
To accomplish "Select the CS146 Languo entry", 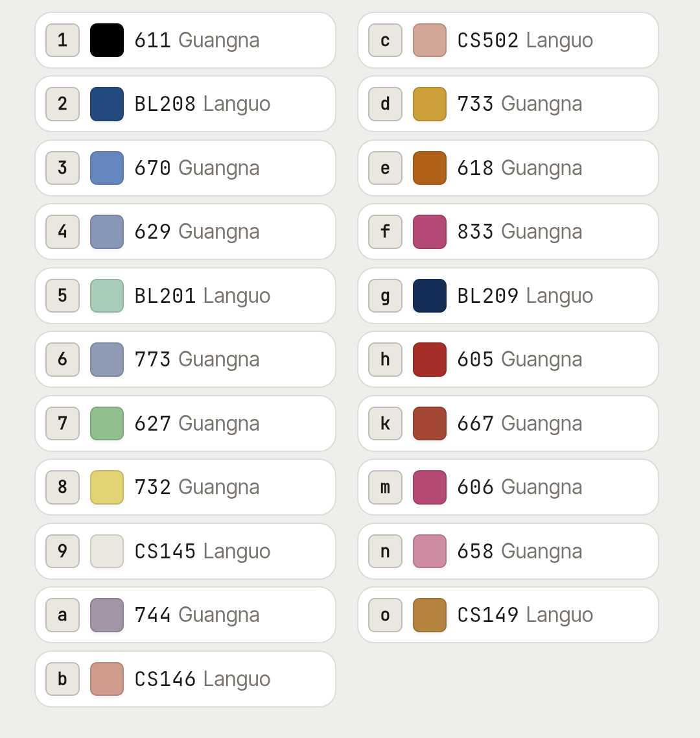I will [185, 679].
